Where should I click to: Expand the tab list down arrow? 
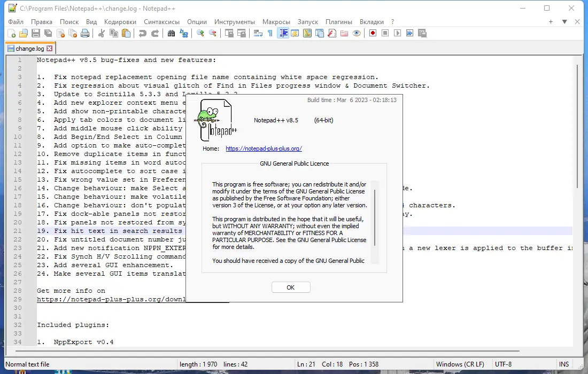(x=564, y=22)
